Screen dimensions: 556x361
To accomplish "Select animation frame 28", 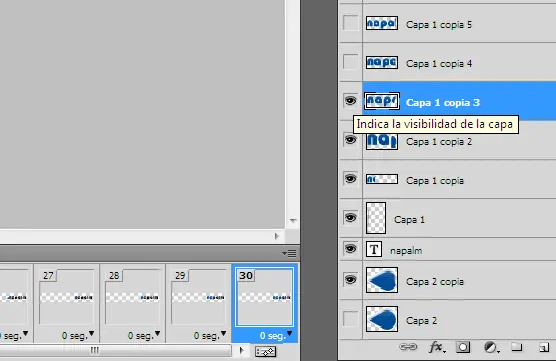I will tap(133, 296).
